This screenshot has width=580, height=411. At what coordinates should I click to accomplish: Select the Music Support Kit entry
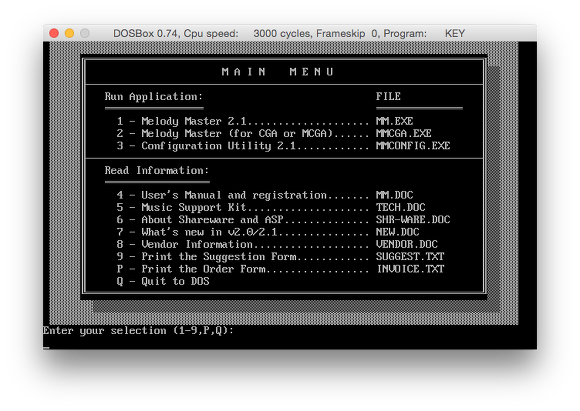(x=271, y=207)
